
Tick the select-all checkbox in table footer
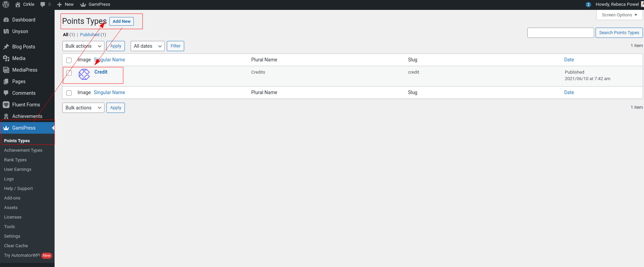(x=69, y=93)
